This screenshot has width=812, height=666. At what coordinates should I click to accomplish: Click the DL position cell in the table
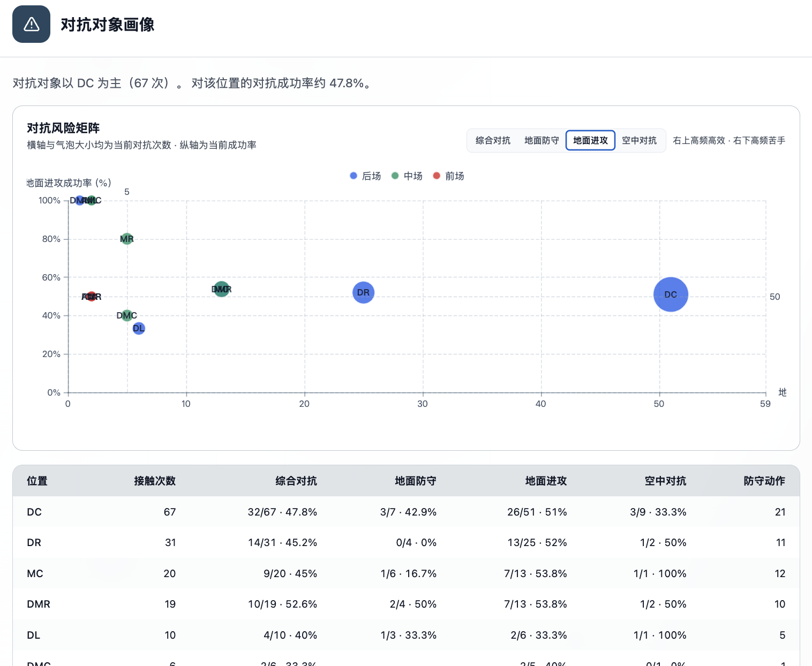[x=34, y=635]
